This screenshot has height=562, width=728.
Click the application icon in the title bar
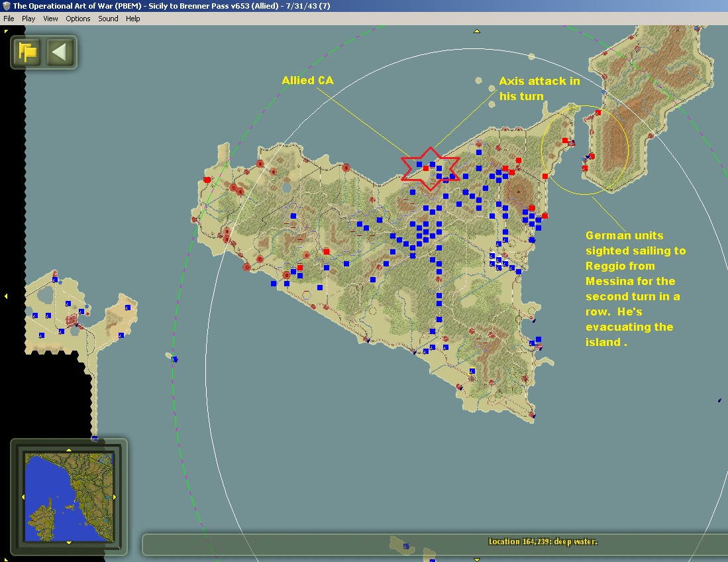click(7, 6)
